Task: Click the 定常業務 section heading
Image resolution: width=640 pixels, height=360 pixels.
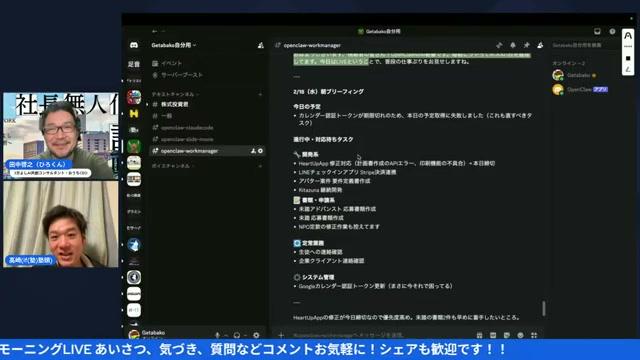Action: click(313, 243)
